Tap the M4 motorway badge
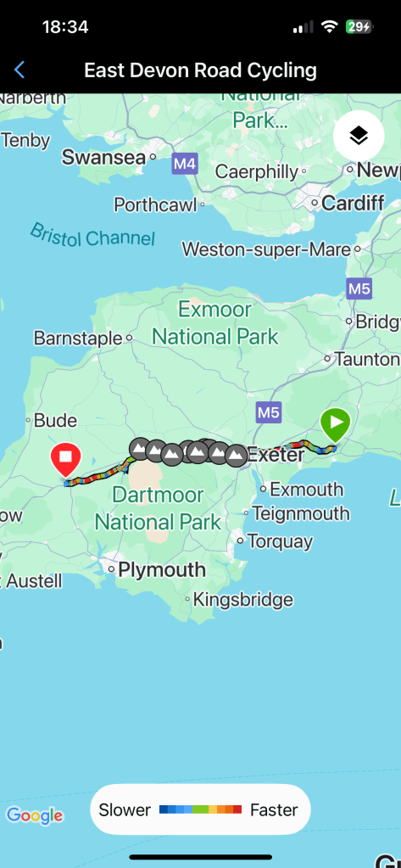Image resolution: width=401 pixels, height=868 pixels. coord(184,164)
